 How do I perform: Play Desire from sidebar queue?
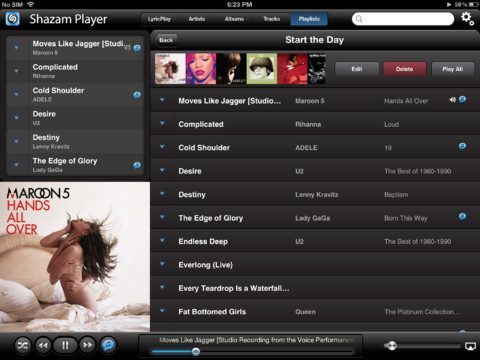(x=75, y=118)
